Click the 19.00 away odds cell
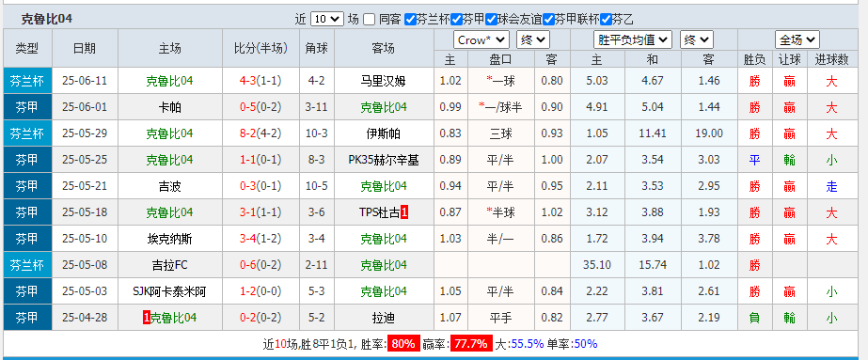The height and width of the screenshot is (360, 868). pos(709,133)
